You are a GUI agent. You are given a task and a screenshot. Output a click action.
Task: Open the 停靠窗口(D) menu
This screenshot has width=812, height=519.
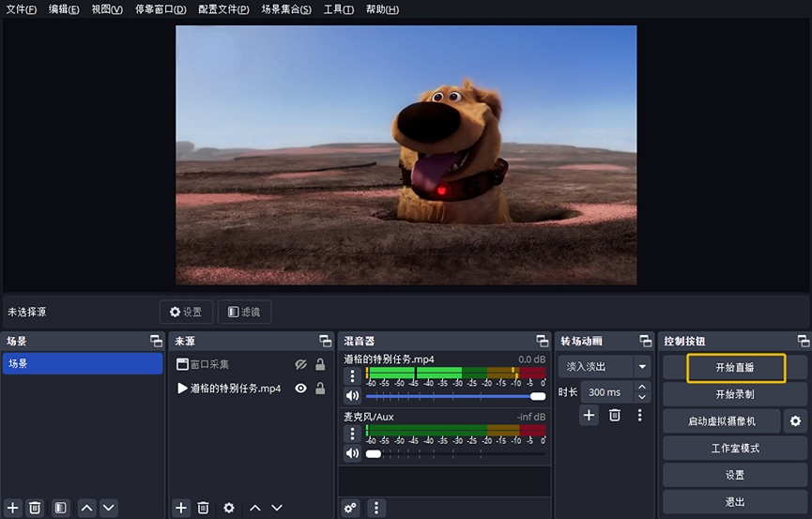pyautogui.click(x=161, y=9)
